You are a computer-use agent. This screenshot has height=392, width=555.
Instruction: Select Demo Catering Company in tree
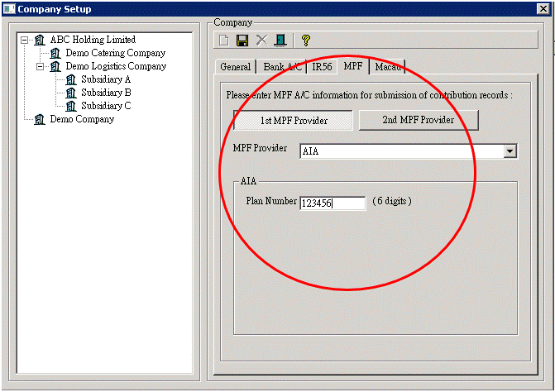pos(116,53)
